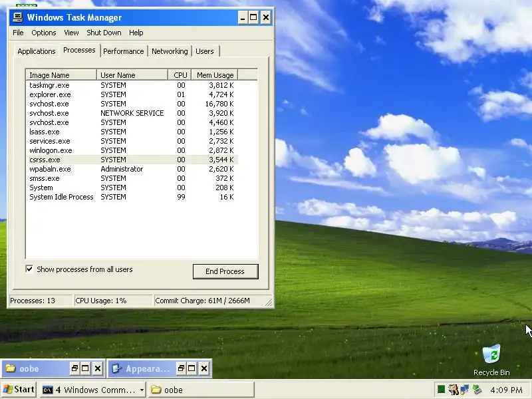This screenshot has width=532, height=399.
Task: Select the System process row
Action: [132, 188]
